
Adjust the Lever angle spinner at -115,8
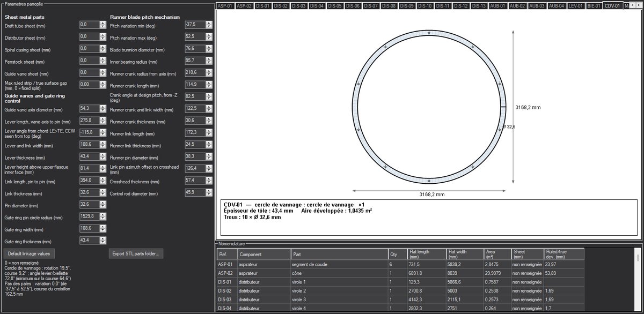point(103,132)
